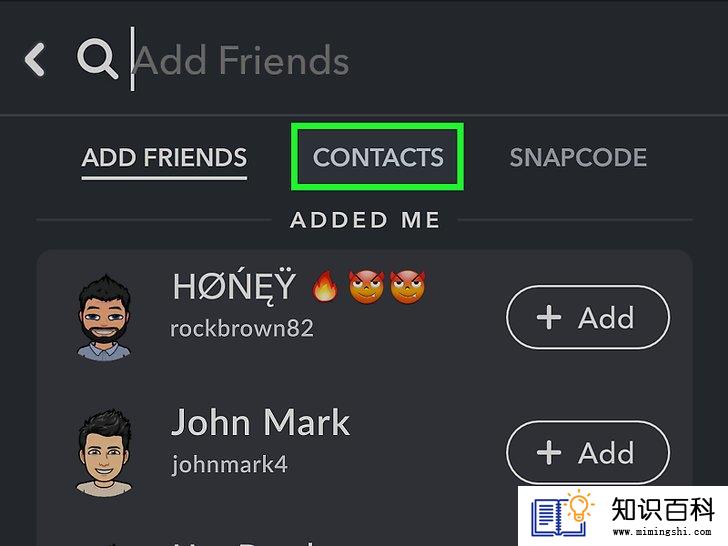Add rockbrown82 with the Add button

pos(588,318)
